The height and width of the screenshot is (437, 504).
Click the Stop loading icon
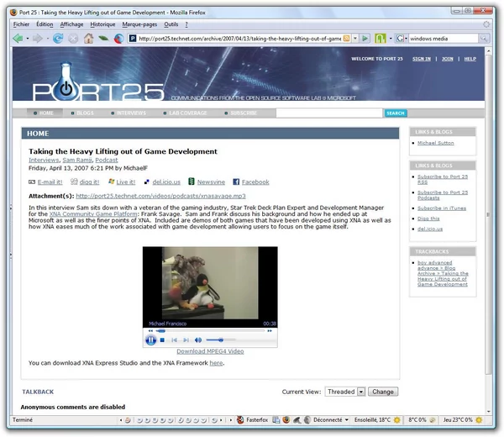(73, 39)
